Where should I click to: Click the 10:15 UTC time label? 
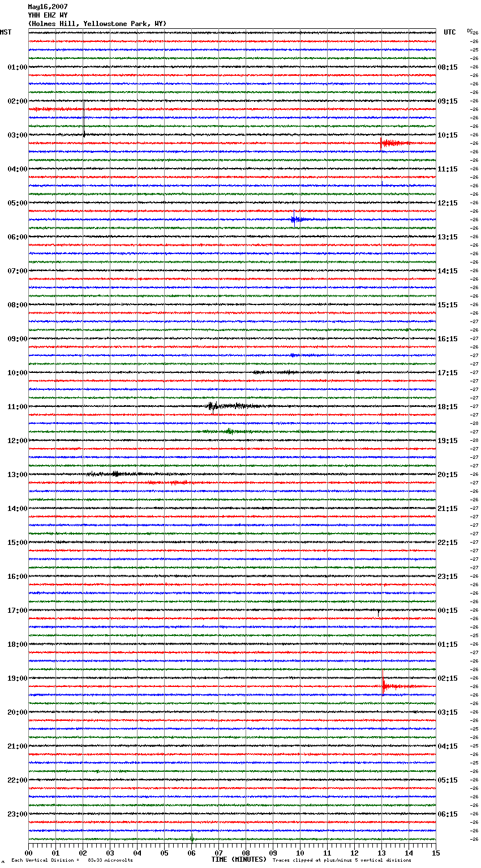coord(448,135)
